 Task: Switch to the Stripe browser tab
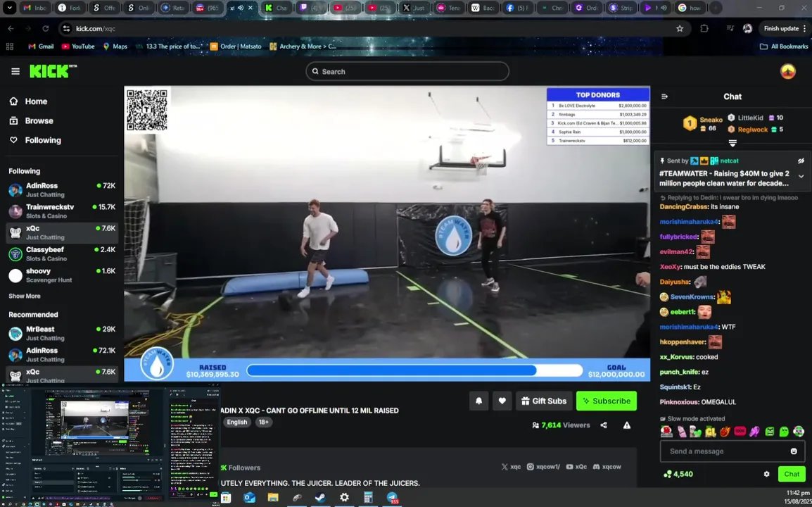tap(621, 8)
